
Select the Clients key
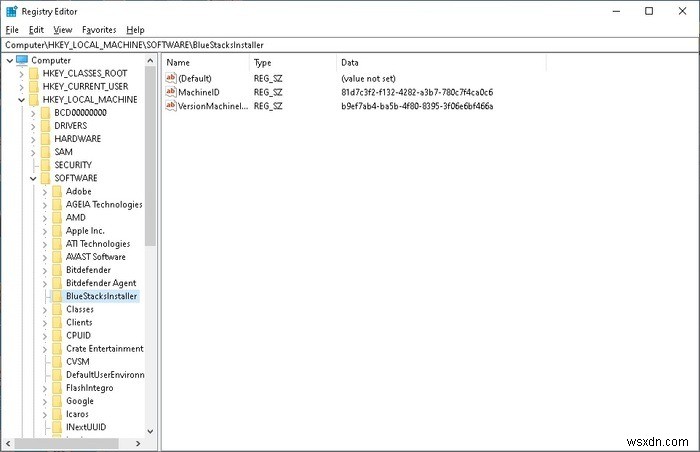[x=79, y=322]
